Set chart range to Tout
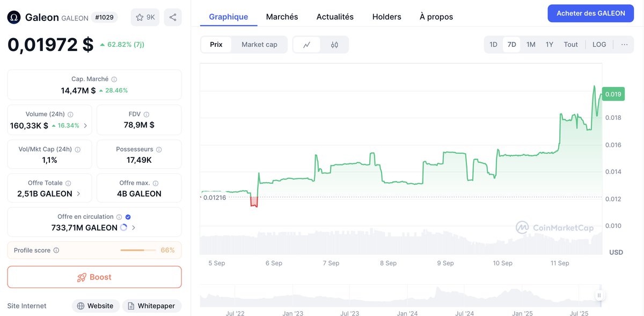This screenshot has width=644, height=316. click(571, 45)
